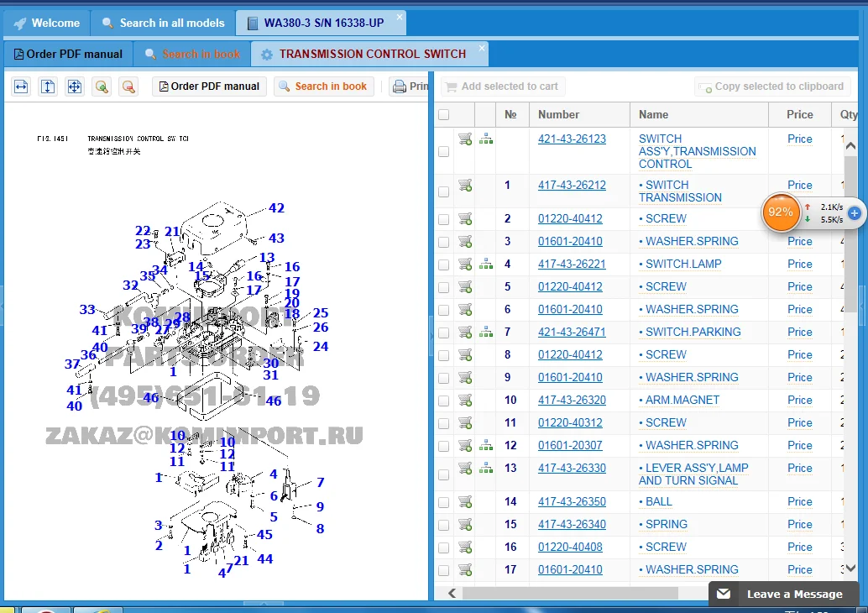Open structure tree for item 12
868x613 pixels.
[486, 445]
